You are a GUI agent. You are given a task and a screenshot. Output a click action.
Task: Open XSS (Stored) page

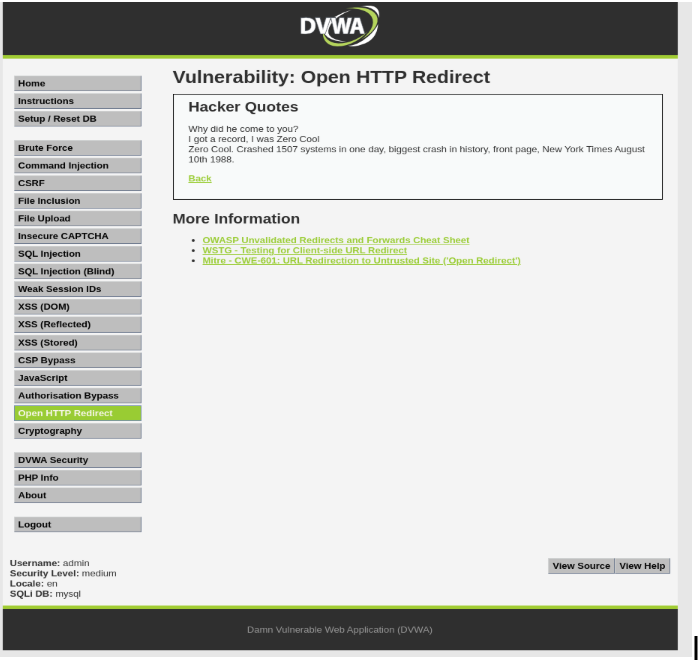pyautogui.click(x=77, y=342)
